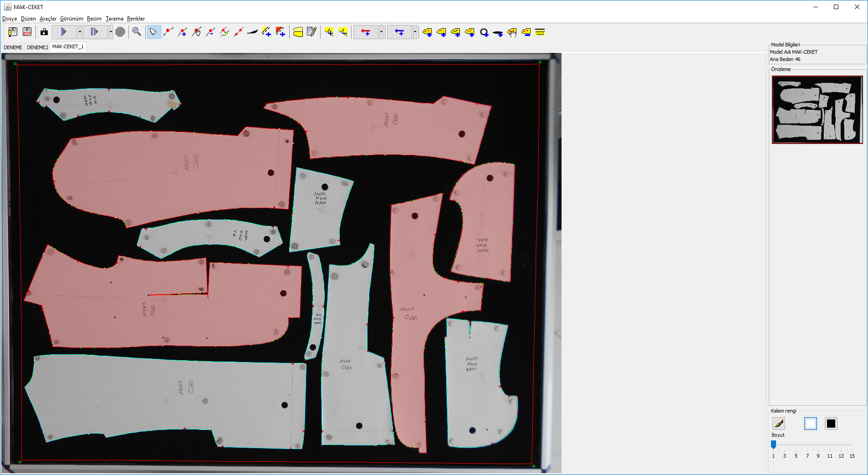Click the camera capture icon

44,32
